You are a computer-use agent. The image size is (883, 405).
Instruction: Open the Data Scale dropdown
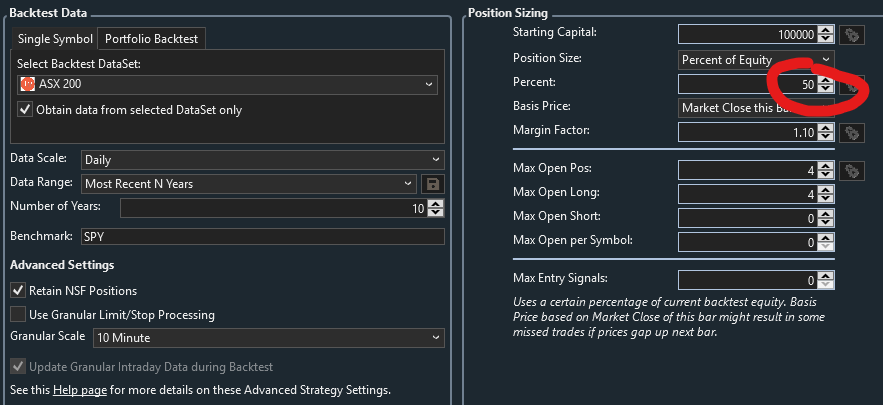262,159
